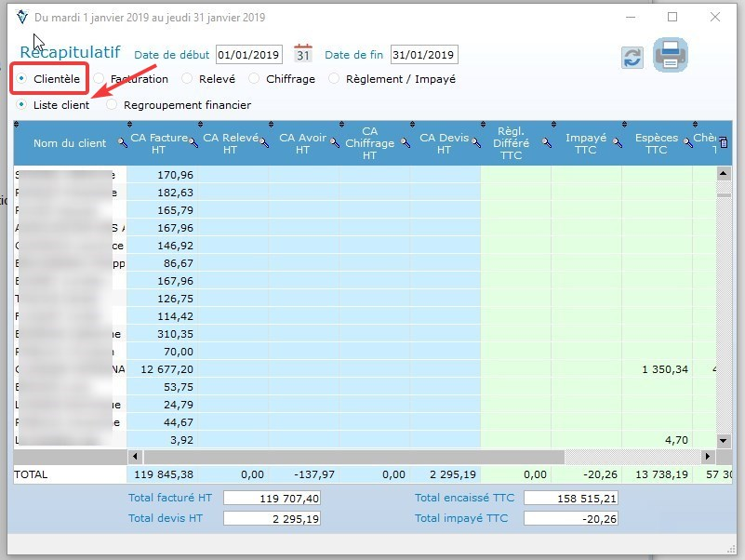Click horizontal scrollbar right arrow
Image resolution: width=745 pixels, height=560 pixels.
tap(708, 457)
